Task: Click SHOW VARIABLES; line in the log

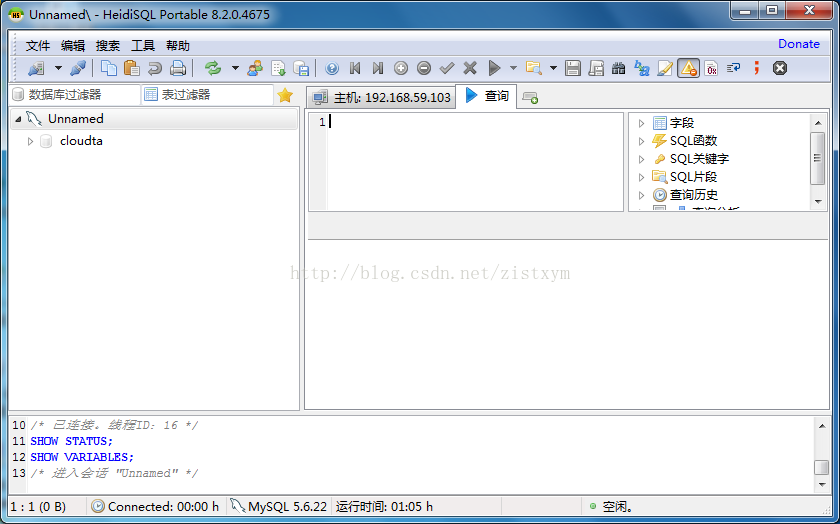Action: click(x=82, y=457)
